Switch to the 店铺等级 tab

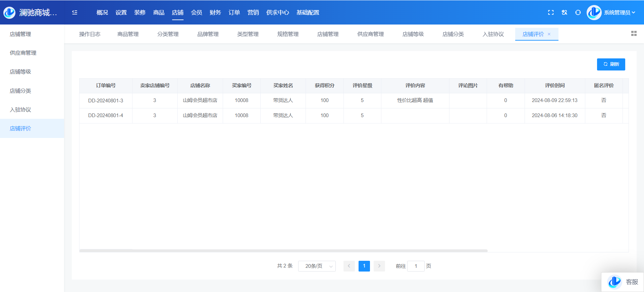coord(413,34)
